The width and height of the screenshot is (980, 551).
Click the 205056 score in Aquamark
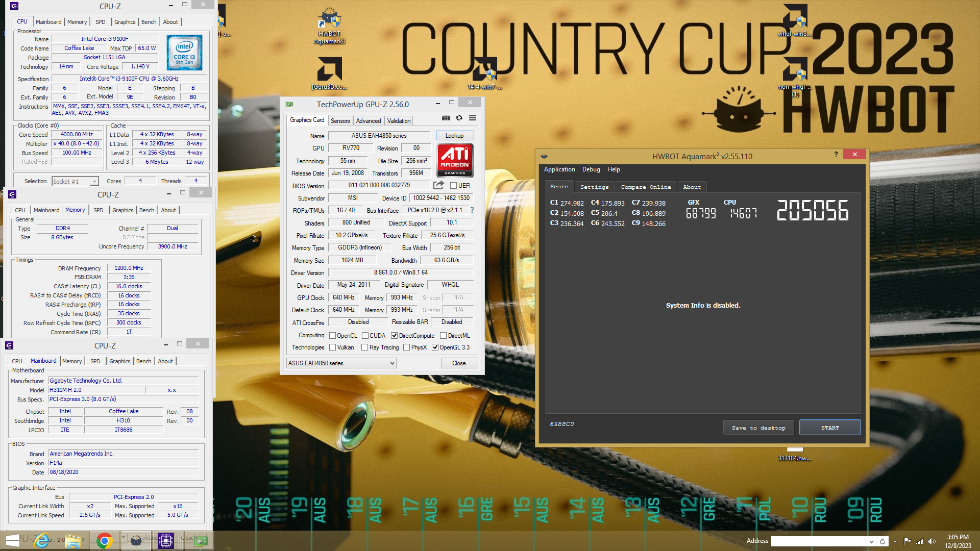pos(813,210)
